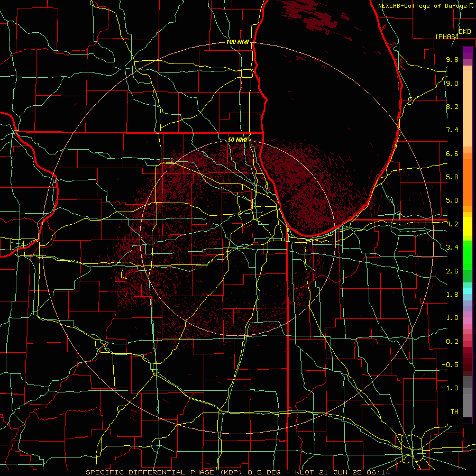Click the 6.6 value on the color scale
The width and height of the screenshot is (476, 476).
452,153
